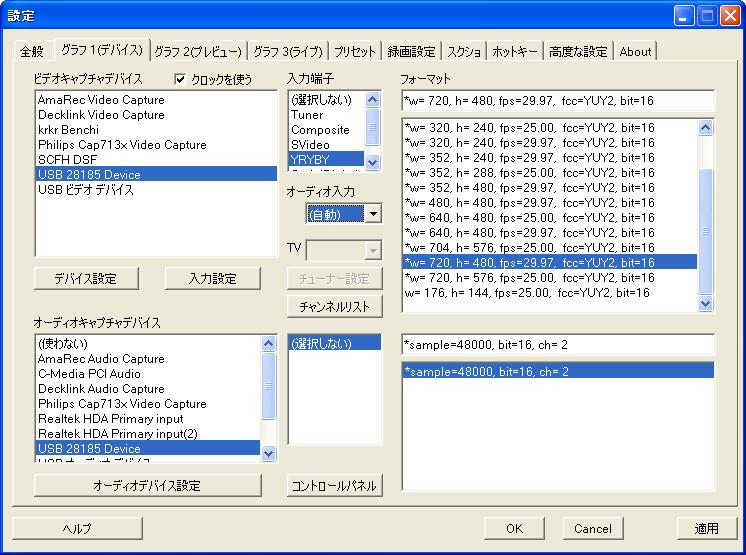Choose the 640x480 29.97fps format
Screen dimensions: 746x555
click(x=529, y=233)
